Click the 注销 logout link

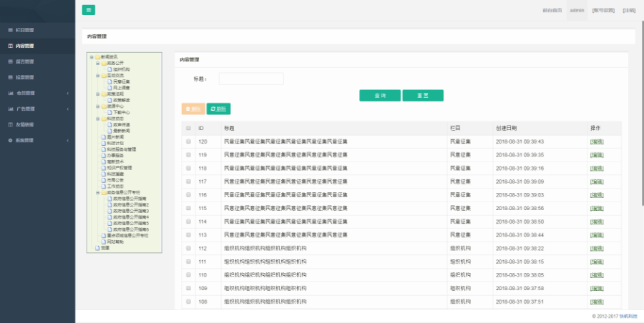pyautogui.click(x=629, y=10)
